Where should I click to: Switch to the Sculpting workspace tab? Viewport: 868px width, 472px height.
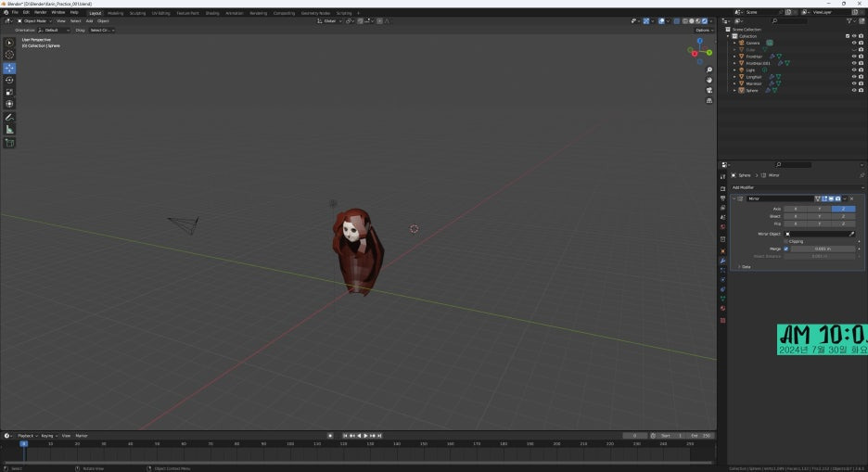(x=137, y=13)
